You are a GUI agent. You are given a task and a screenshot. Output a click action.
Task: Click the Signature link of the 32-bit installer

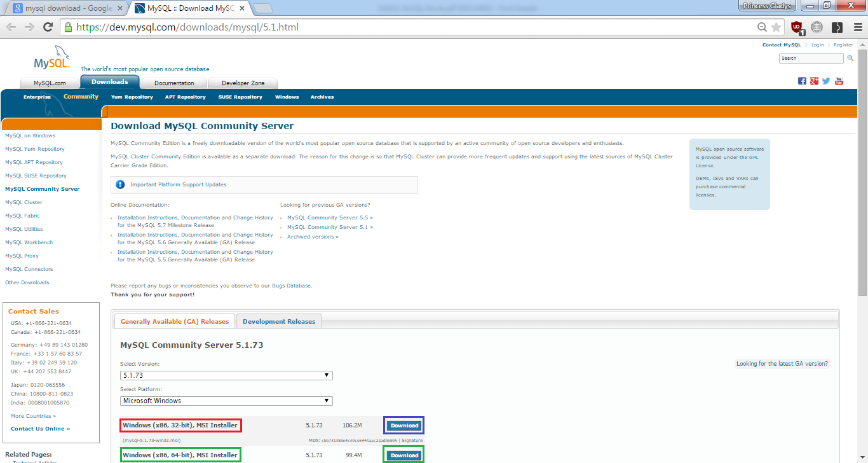[x=412, y=440]
